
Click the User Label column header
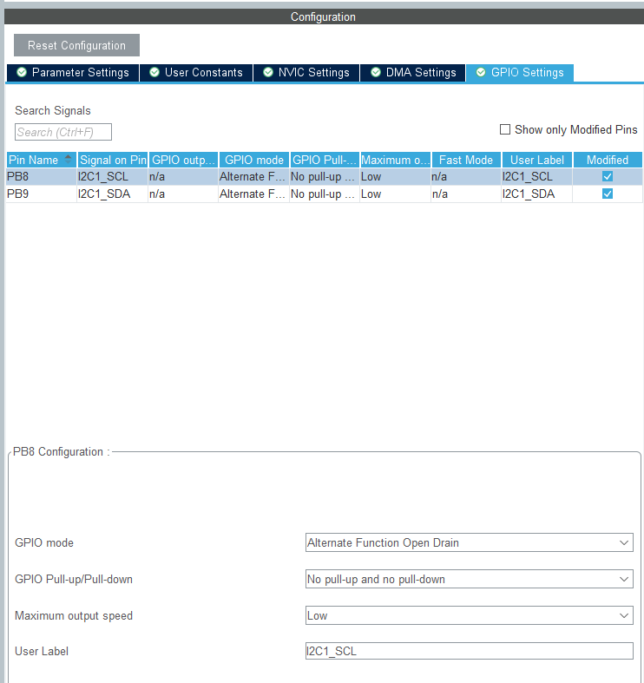tap(537, 160)
